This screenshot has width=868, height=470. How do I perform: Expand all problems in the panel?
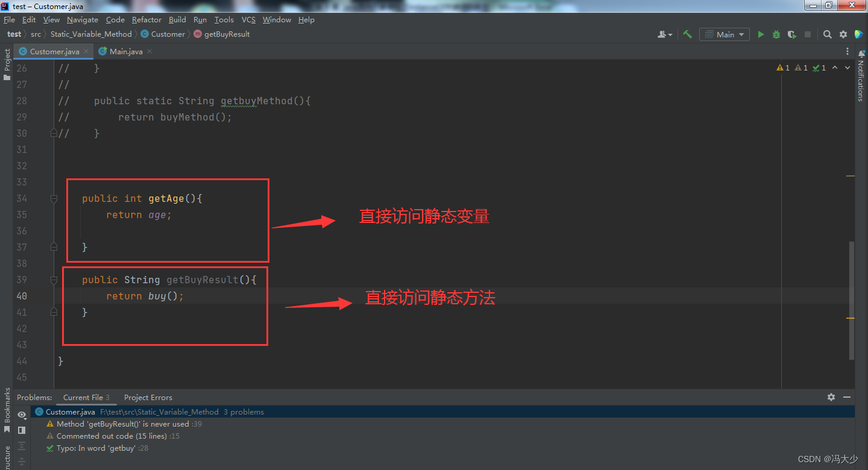[x=22, y=446]
